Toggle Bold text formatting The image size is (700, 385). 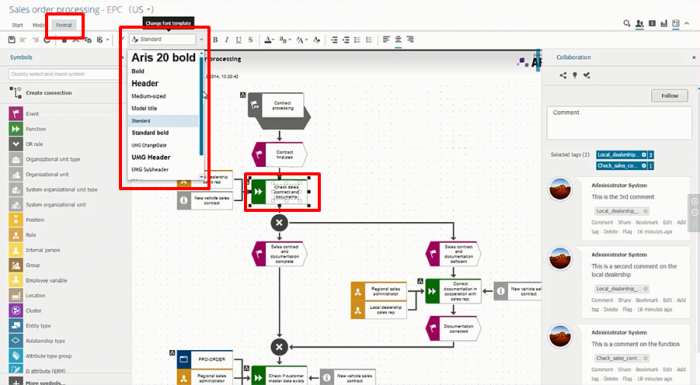[x=215, y=40]
